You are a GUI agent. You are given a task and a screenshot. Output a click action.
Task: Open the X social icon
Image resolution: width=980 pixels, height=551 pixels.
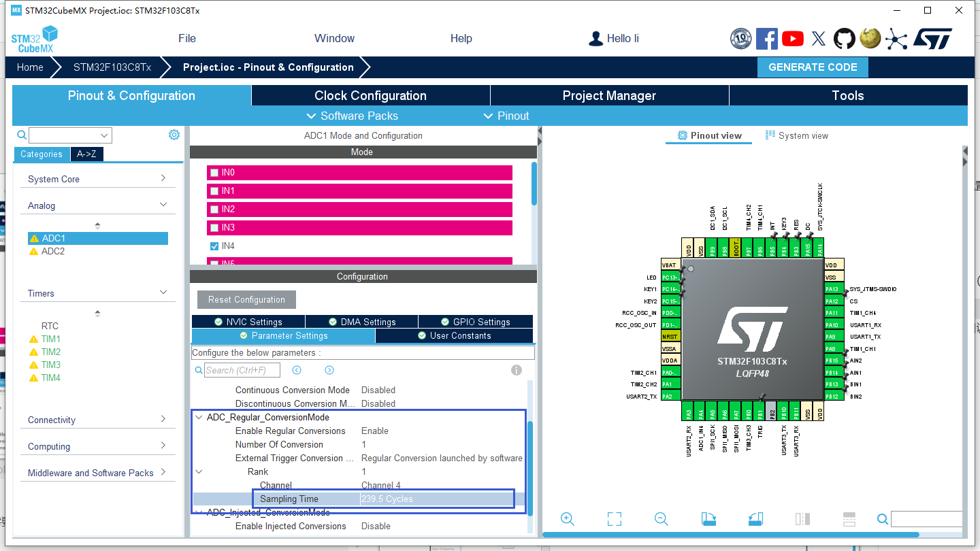click(819, 39)
